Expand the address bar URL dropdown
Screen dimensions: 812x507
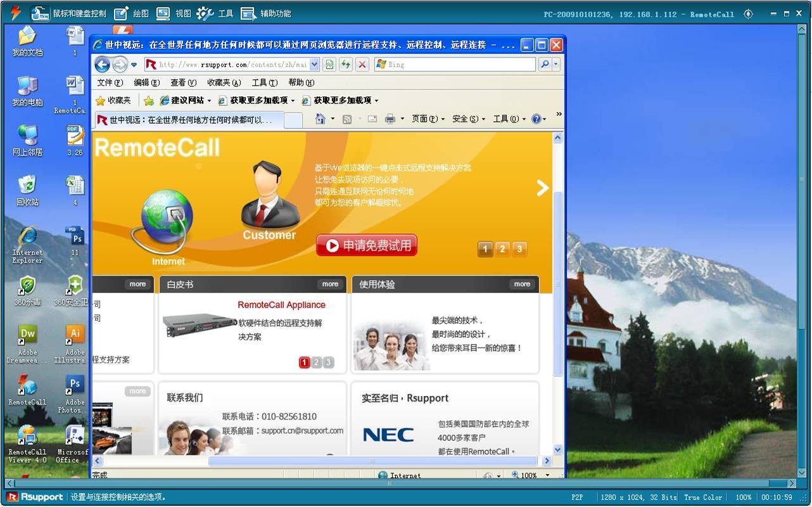point(314,64)
